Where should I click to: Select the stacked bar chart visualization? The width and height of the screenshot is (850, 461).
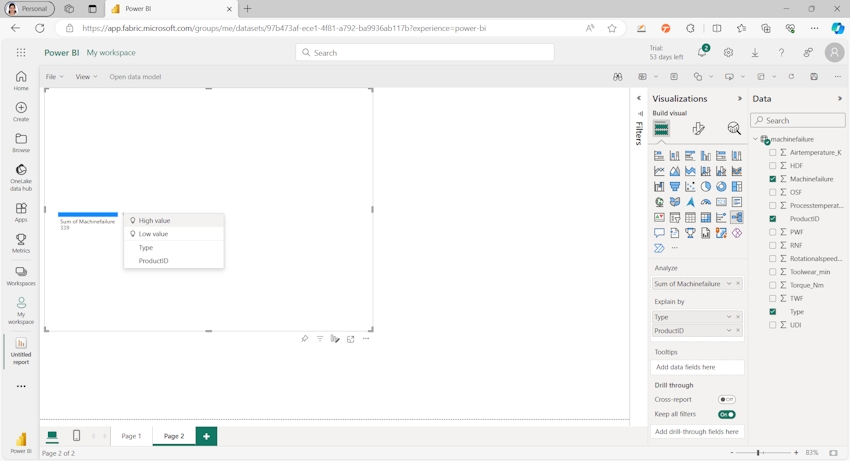(x=659, y=156)
